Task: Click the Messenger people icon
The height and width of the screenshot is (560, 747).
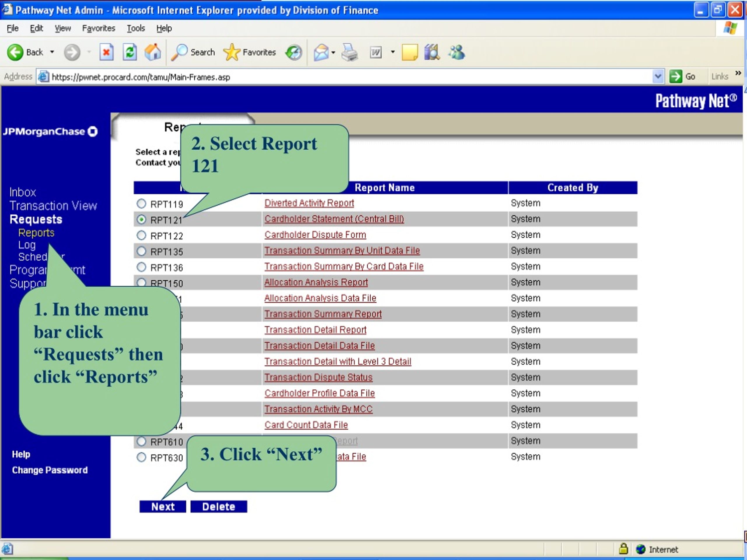Action: pyautogui.click(x=457, y=52)
